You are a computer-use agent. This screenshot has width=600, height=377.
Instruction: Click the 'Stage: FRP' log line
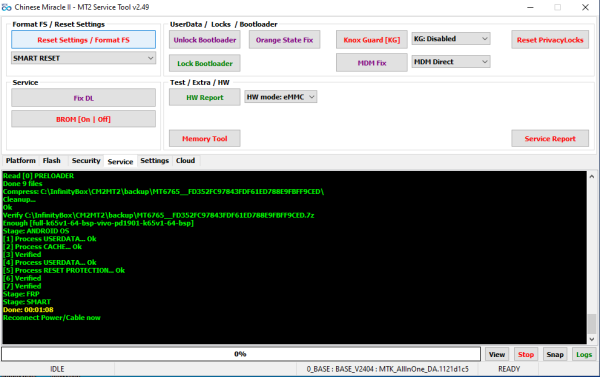[21, 294]
